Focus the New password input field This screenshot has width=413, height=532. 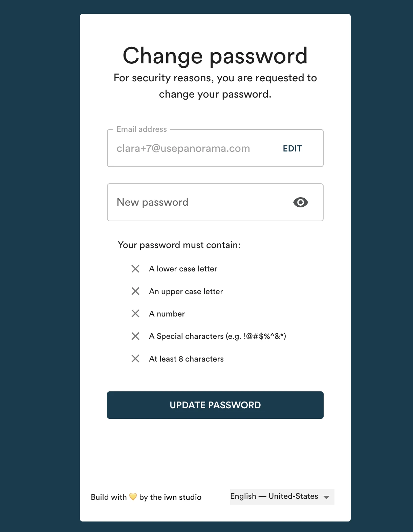pyautogui.click(x=200, y=202)
